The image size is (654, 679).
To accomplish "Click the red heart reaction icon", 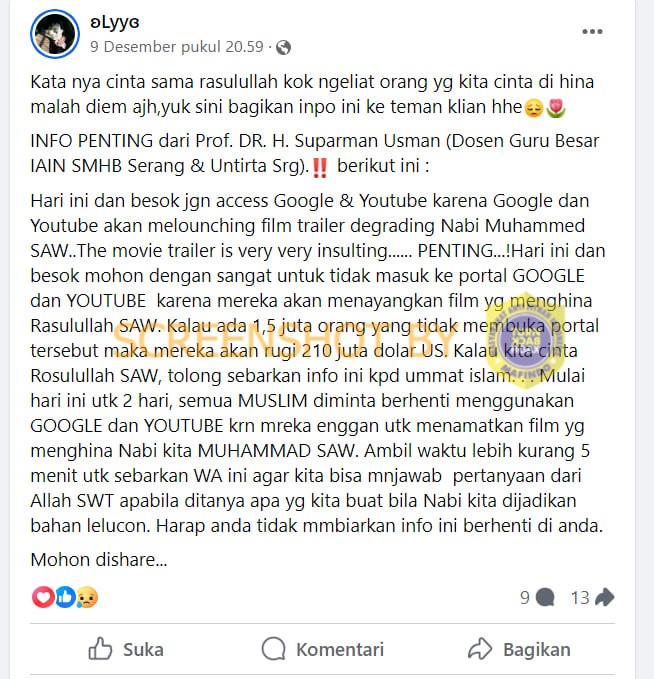I will point(42,597).
